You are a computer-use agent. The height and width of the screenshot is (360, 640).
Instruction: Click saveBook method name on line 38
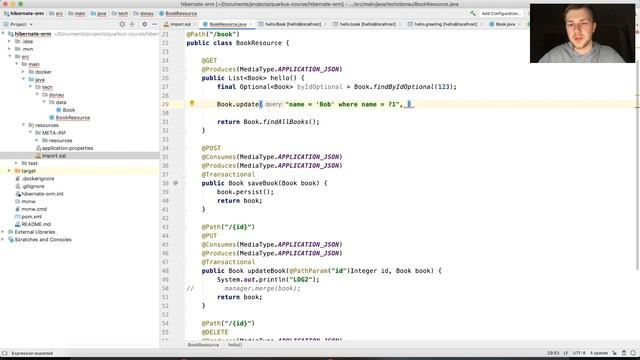pyautogui.click(x=262, y=183)
